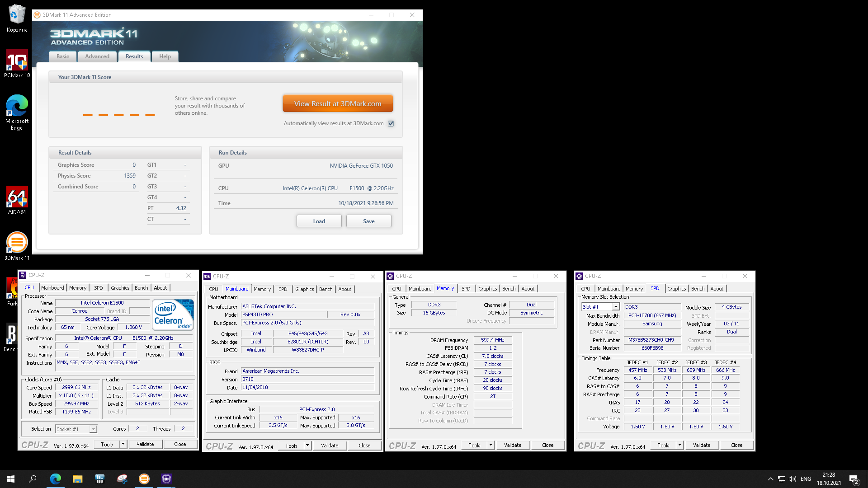Open the Recycle Bin desktop icon
This screenshot has height=488, width=868.
(17, 18)
